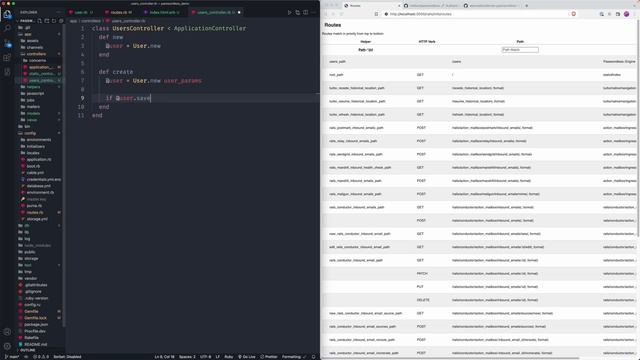
Task: Collapse all folders in Explorer icon
Action: 61,21
